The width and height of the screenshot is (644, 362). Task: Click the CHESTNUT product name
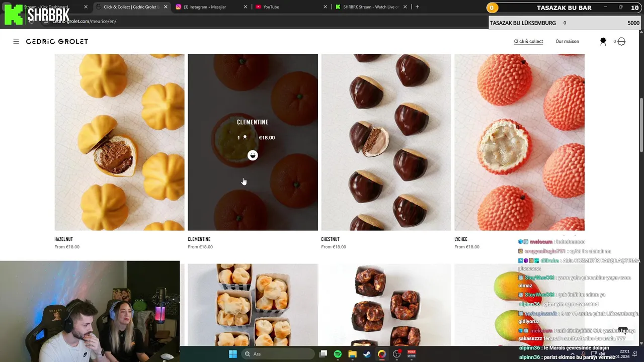pyautogui.click(x=330, y=239)
